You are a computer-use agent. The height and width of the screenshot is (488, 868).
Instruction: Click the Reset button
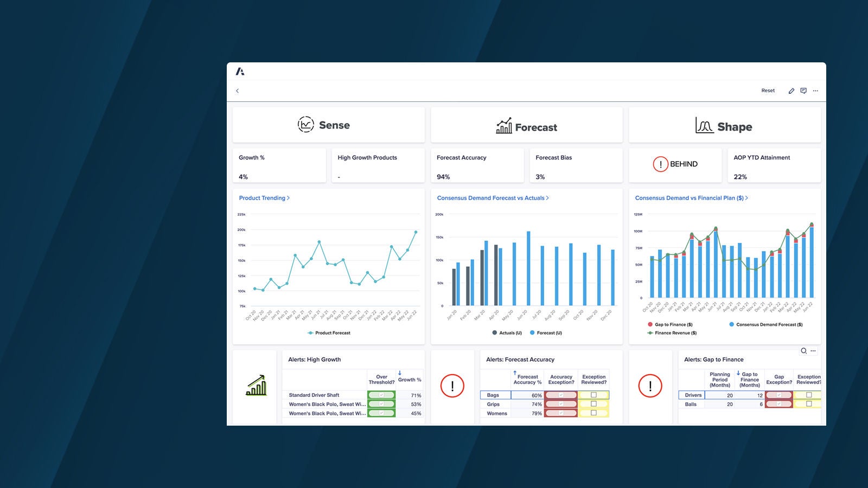(x=768, y=91)
